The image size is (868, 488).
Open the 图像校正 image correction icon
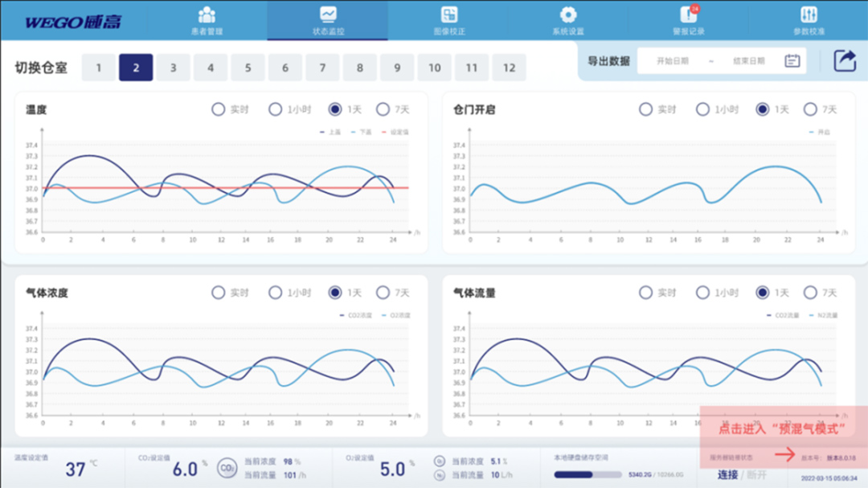click(449, 15)
